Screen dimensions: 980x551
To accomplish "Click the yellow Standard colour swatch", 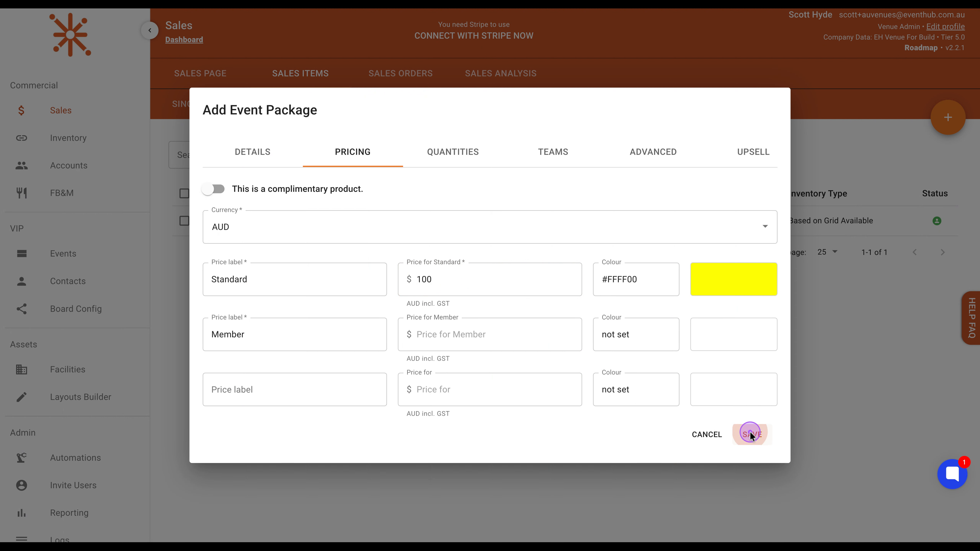I will click(734, 279).
